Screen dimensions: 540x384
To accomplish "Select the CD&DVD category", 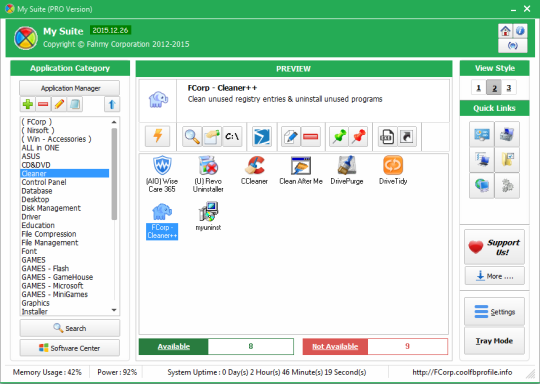I will 36,165.
